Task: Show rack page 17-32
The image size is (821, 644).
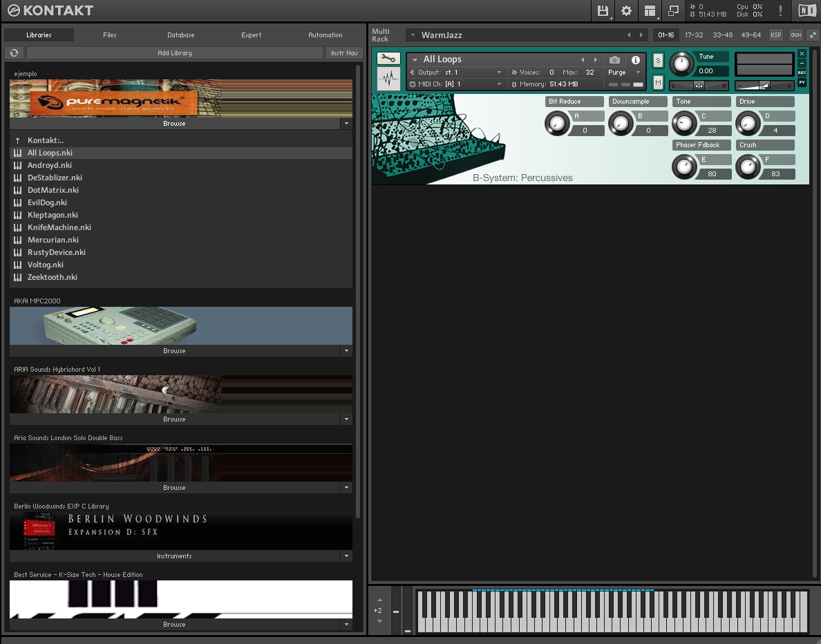Action: 694,35
